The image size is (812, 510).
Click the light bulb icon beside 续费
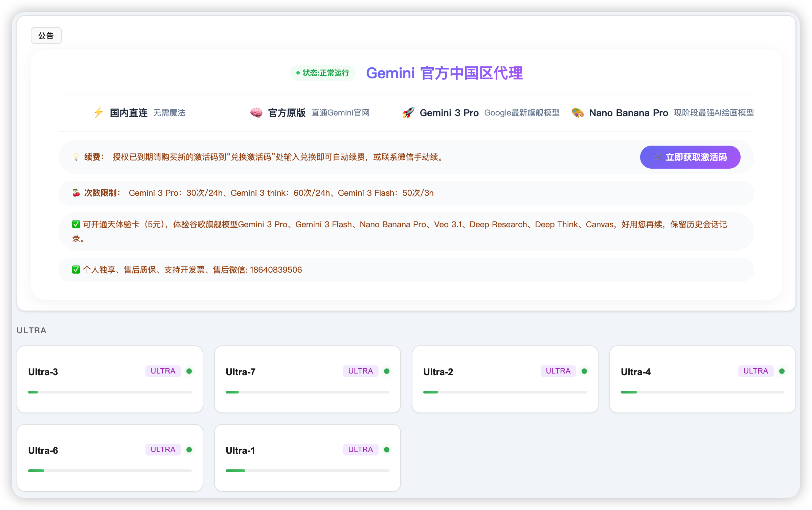tap(76, 157)
